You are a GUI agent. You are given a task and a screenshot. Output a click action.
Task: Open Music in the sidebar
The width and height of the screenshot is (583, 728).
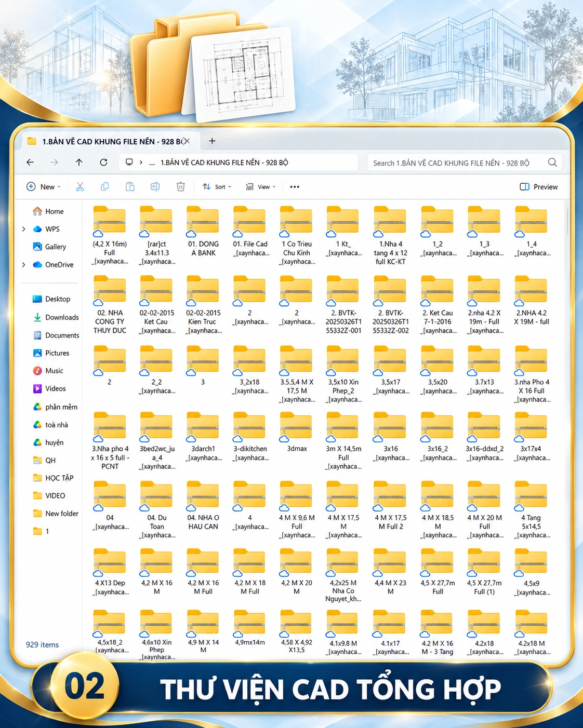pyautogui.click(x=48, y=371)
